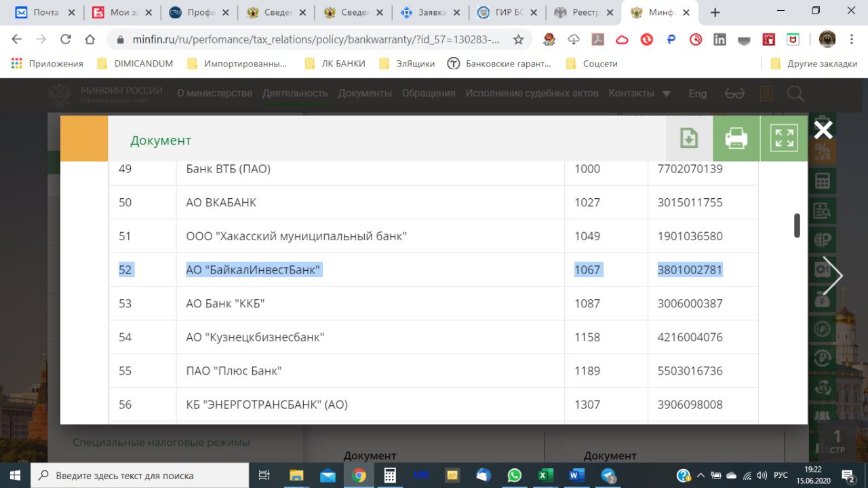Open browser home page
Screen dimensions: 868x488
(x=90, y=39)
